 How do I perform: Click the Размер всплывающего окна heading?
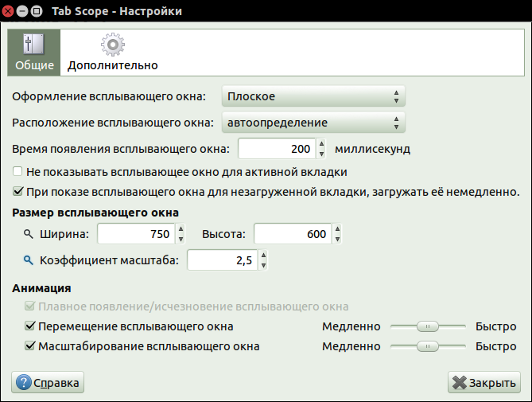point(95,213)
